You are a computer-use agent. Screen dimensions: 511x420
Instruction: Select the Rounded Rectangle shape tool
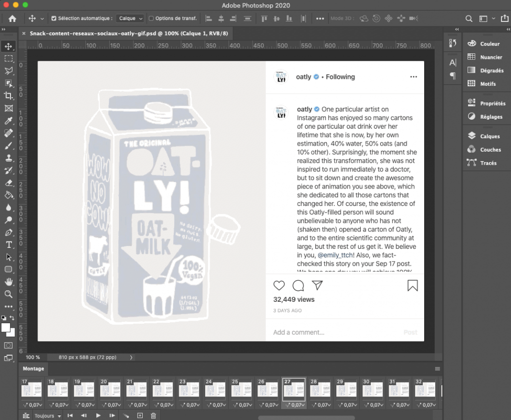click(8, 269)
